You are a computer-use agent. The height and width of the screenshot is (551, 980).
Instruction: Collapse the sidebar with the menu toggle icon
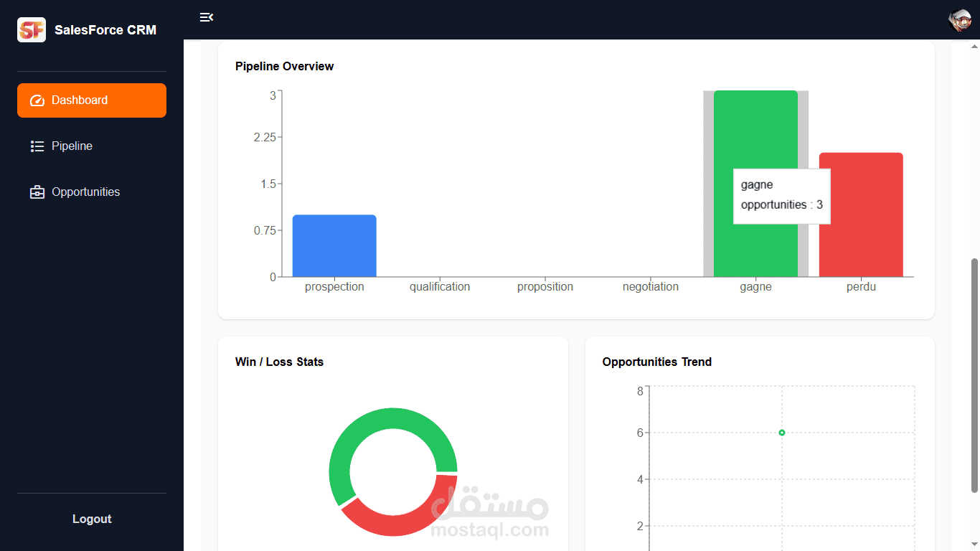(x=207, y=17)
